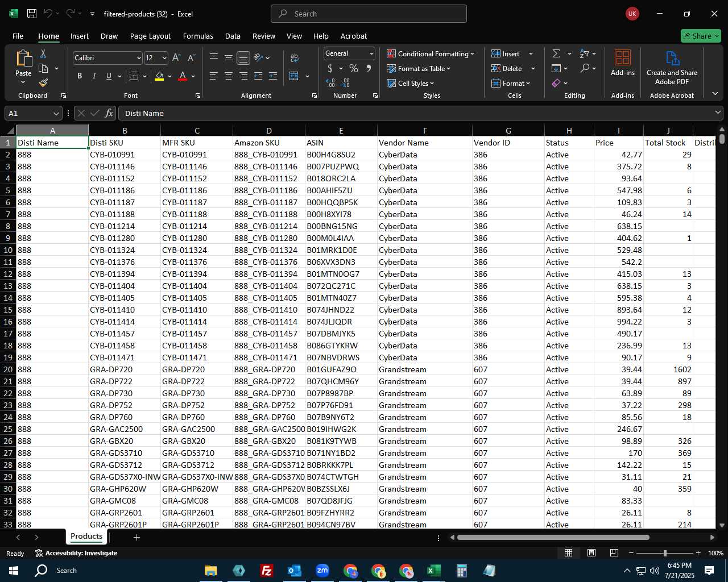728x582 pixels.
Task: Switch to Page Layout view in status bar
Action: pos(591,553)
